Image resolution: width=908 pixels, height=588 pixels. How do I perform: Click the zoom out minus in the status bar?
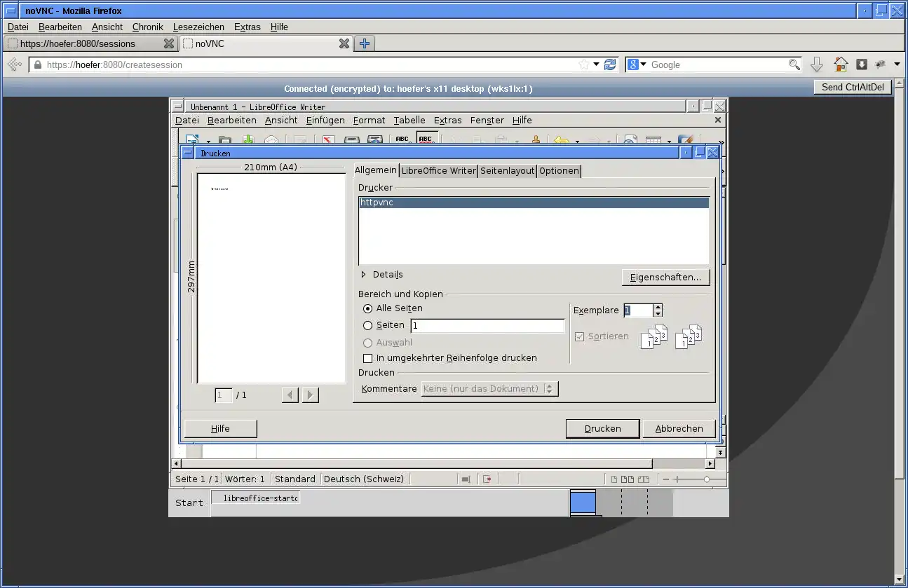click(x=666, y=479)
